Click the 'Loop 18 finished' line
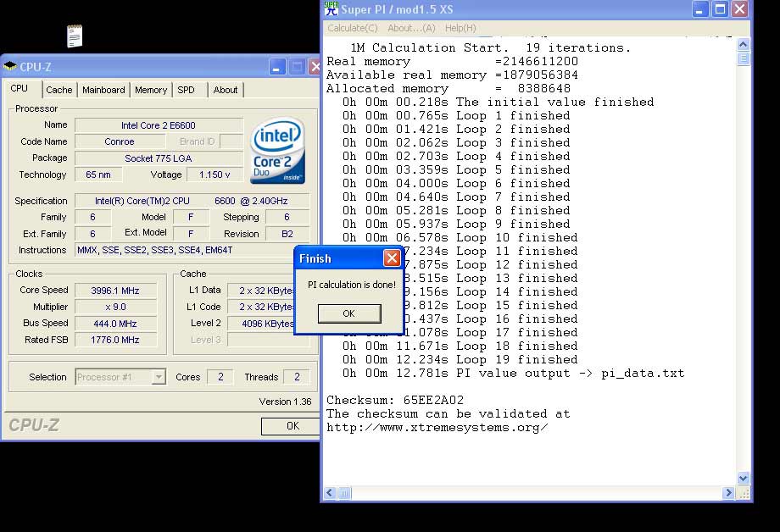Screen dimensions: 780x532 460,346
